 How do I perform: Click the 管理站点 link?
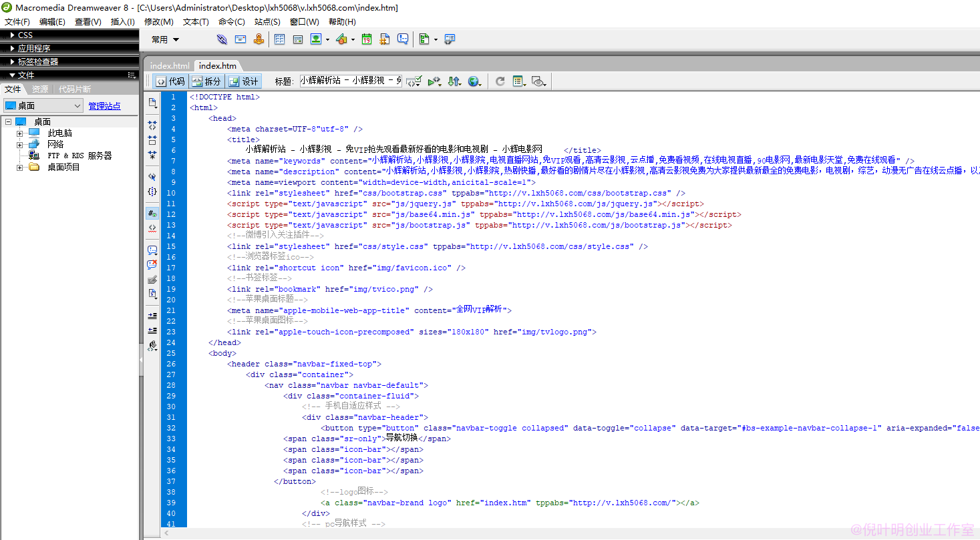(x=105, y=106)
